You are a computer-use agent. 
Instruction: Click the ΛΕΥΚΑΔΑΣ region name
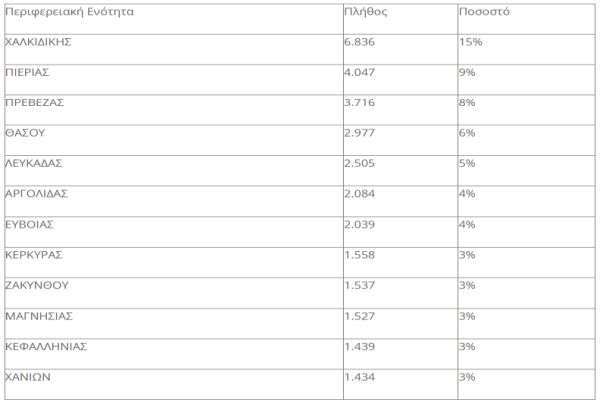coord(35,163)
